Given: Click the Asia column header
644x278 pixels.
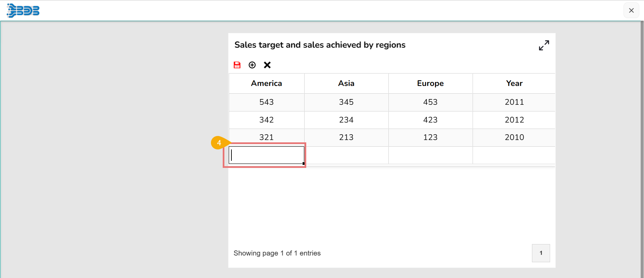Looking at the screenshot, I should [x=346, y=83].
